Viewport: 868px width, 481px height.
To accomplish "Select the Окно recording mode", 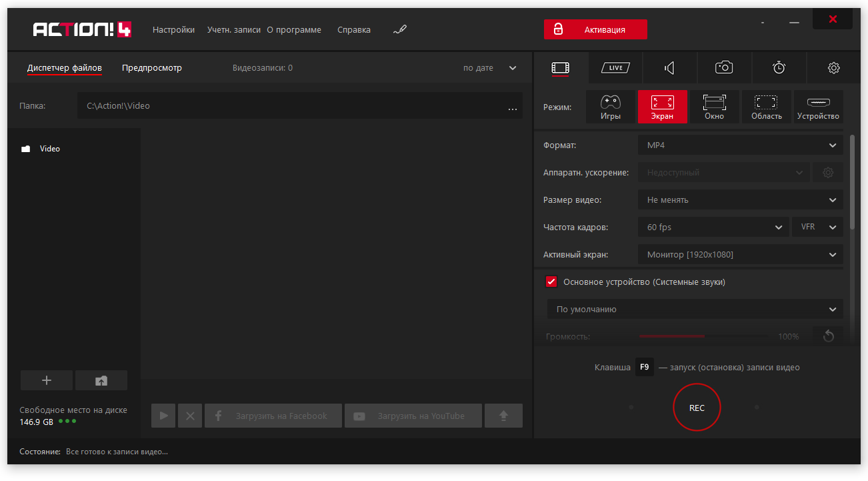I will [714, 107].
